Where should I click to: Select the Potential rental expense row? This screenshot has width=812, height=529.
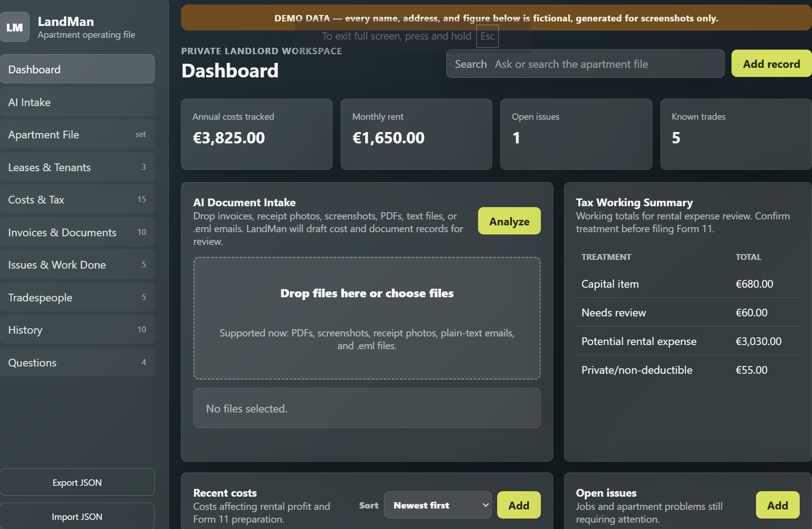[x=687, y=341]
